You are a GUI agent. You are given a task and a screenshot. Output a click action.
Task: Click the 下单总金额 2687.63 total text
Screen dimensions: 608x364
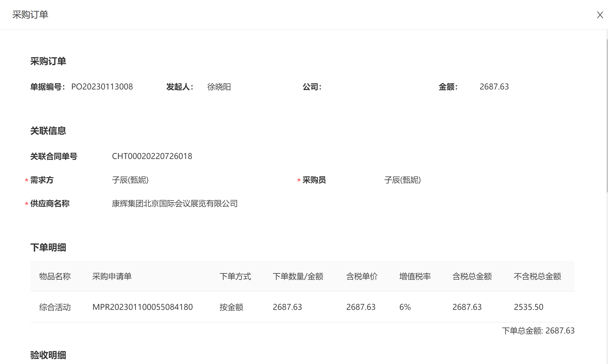(x=538, y=331)
